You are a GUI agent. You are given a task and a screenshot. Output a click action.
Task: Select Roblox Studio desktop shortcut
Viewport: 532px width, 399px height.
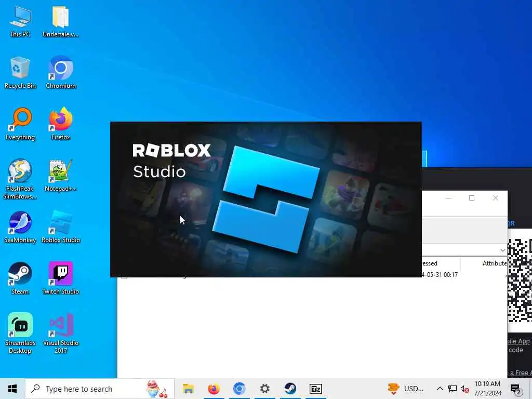[x=61, y=227]
